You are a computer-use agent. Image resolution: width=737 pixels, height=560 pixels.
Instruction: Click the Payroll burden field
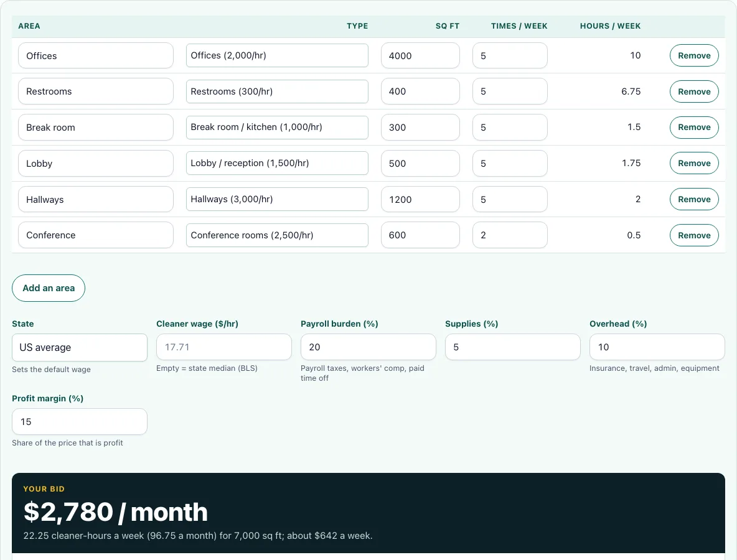368,347
